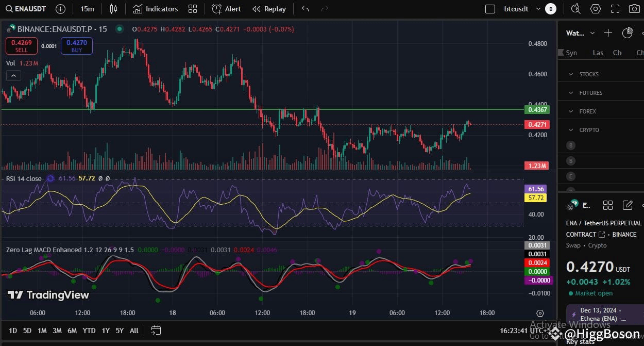The height and width of the screenshot is (346, 644).
Task: Change the candle chart style
Action: pyautogui.click(x=113, y=9)
